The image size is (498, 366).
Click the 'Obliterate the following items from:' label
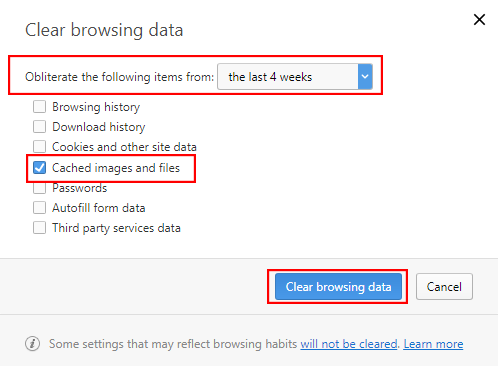click(x=119, y=77)
